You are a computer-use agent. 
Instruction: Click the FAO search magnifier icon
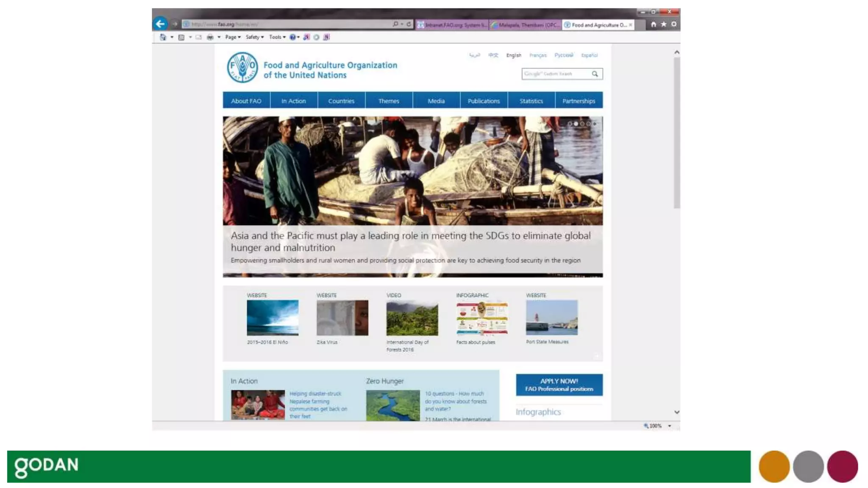[x=595, y=74]
